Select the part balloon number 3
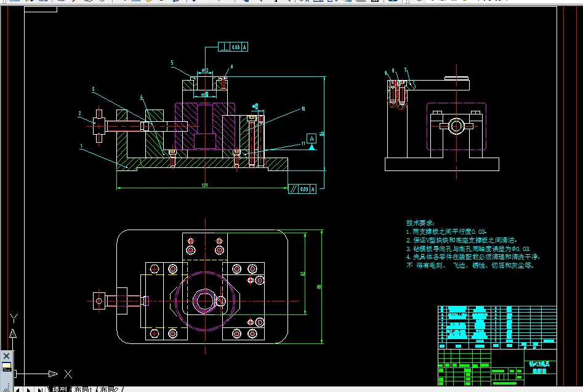 coord(93,89)
